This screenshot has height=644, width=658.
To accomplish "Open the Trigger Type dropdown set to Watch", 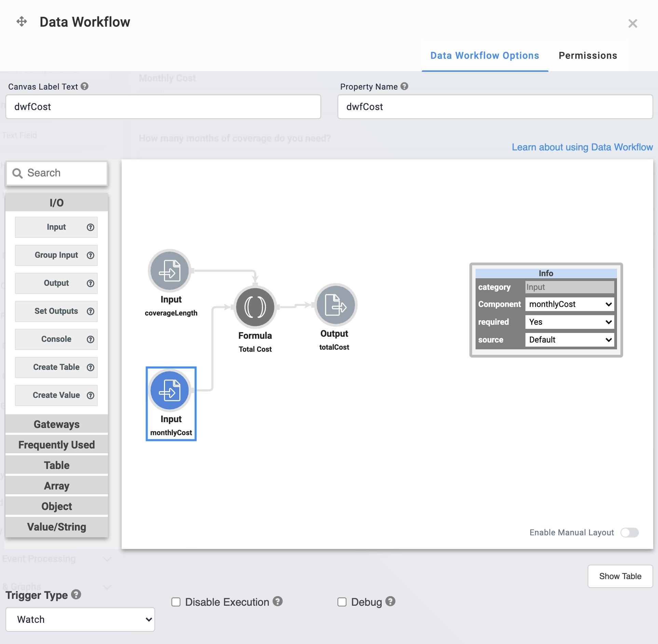I will click(80, 619).
